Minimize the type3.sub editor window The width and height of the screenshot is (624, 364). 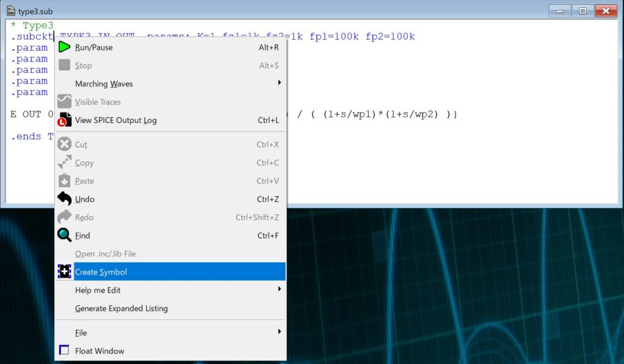point(560,10)
